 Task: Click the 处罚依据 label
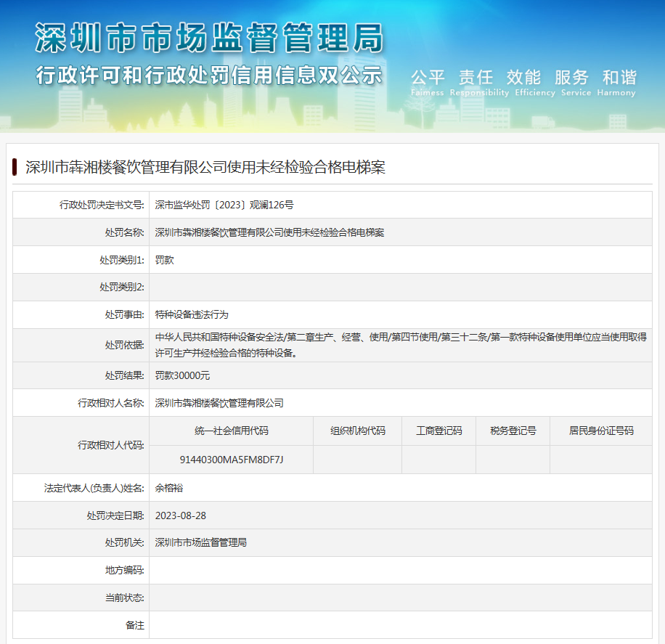tap(125, 346)
